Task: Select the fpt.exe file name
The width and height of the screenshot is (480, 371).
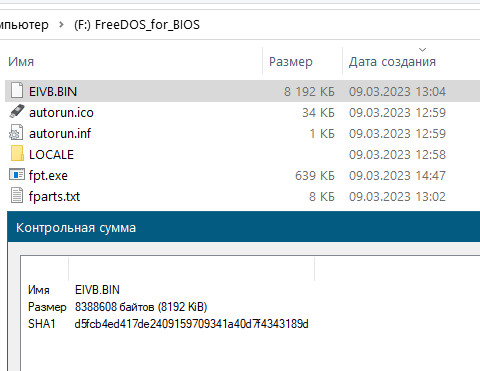Action: pyautogui.click(x=48, y=175)
